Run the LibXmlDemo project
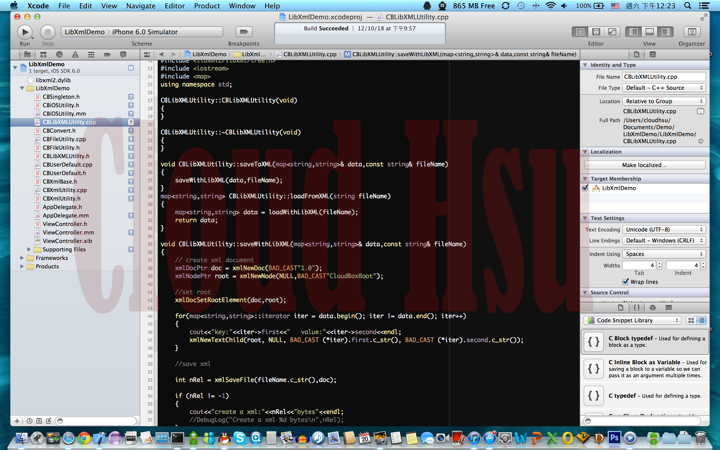The height and width of the screenshot is (450, 720). (x=25, y=32)
